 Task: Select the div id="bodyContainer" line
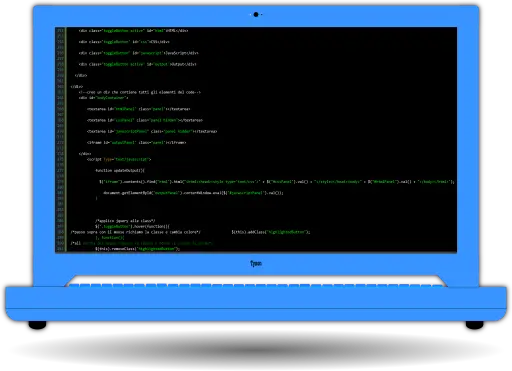[x=103, y=98]
